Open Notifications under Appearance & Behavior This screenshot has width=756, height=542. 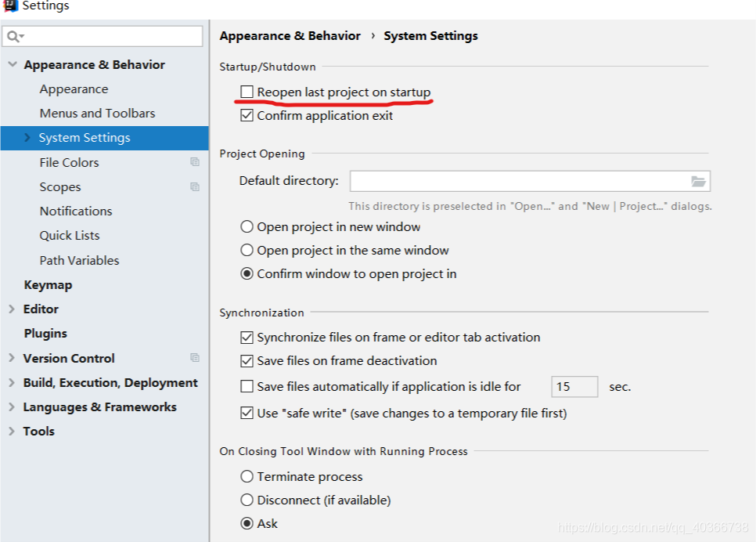tap(76, 211)
